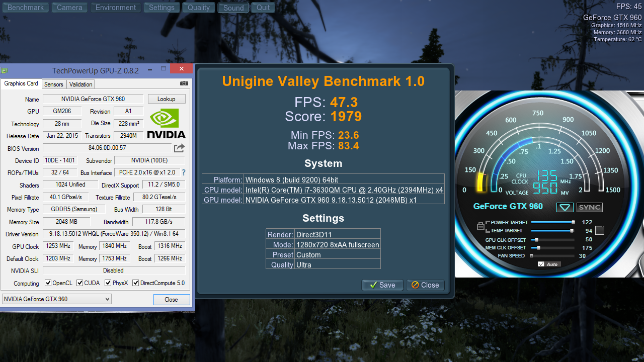
Task: Click the GPU Name field in GPU-Z
Action: (93, 99)
